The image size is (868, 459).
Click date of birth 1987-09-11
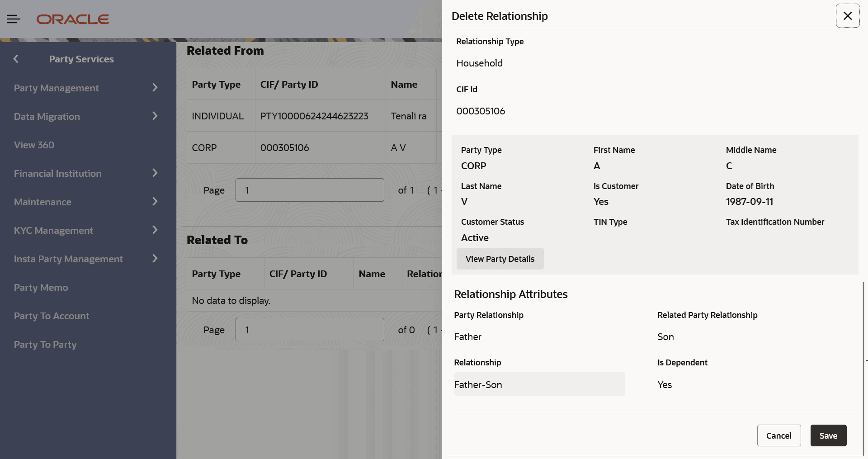[x=750, y=202]
